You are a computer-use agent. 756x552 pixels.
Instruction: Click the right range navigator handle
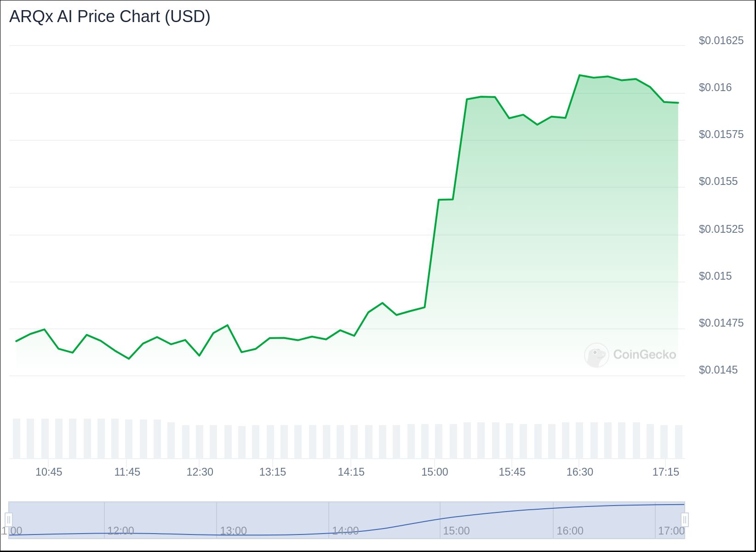point(685,520)
